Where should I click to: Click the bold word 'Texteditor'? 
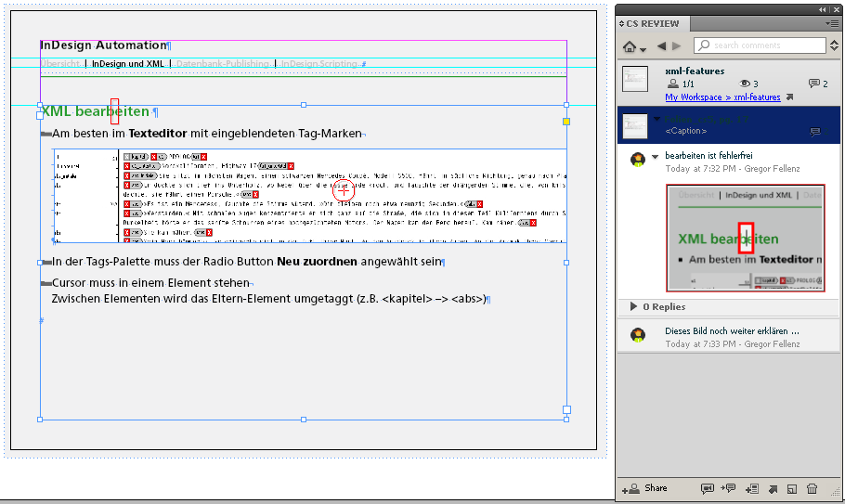click(x=157, y=133)
